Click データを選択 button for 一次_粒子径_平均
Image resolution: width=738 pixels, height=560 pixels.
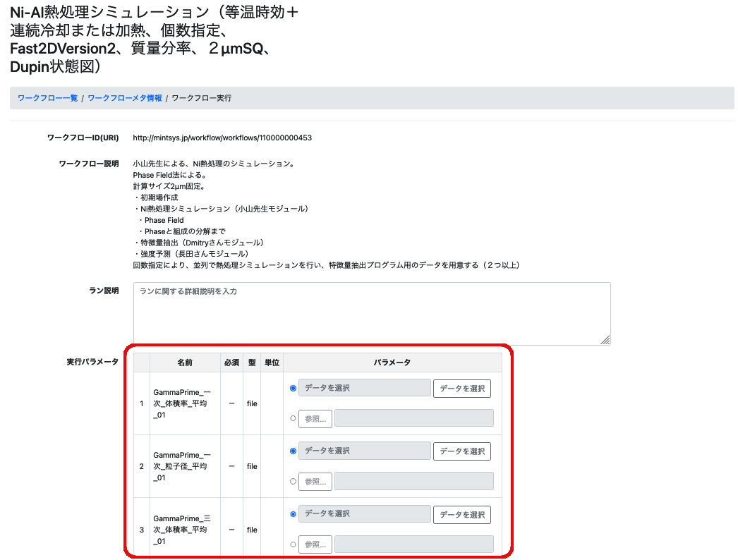[x=462, y=451]
